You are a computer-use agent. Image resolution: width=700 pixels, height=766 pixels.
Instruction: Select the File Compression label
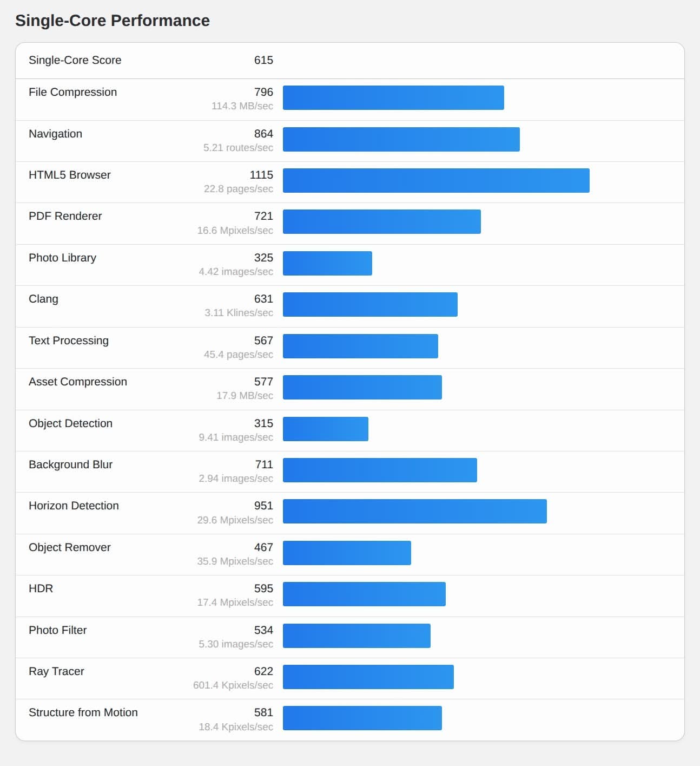(x=72, y=92)
